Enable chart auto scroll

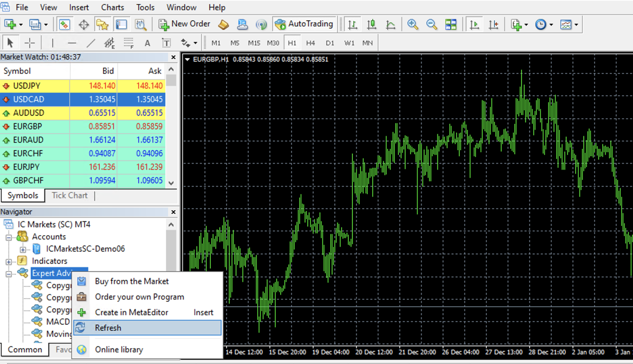tap(474, 24)
